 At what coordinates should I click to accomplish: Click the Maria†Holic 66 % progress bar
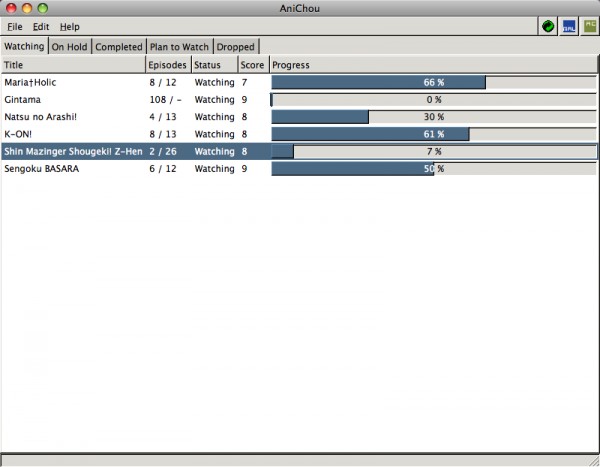434,82
